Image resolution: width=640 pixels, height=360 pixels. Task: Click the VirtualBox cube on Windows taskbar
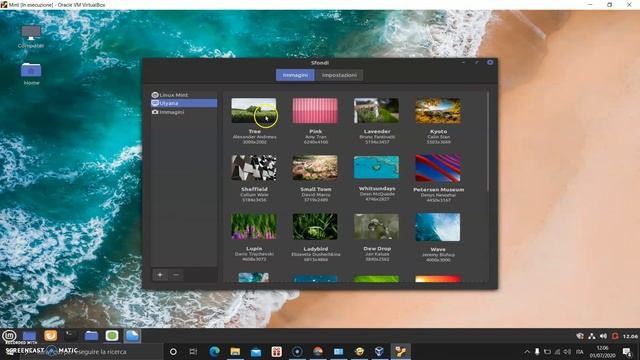click(379, 351)
